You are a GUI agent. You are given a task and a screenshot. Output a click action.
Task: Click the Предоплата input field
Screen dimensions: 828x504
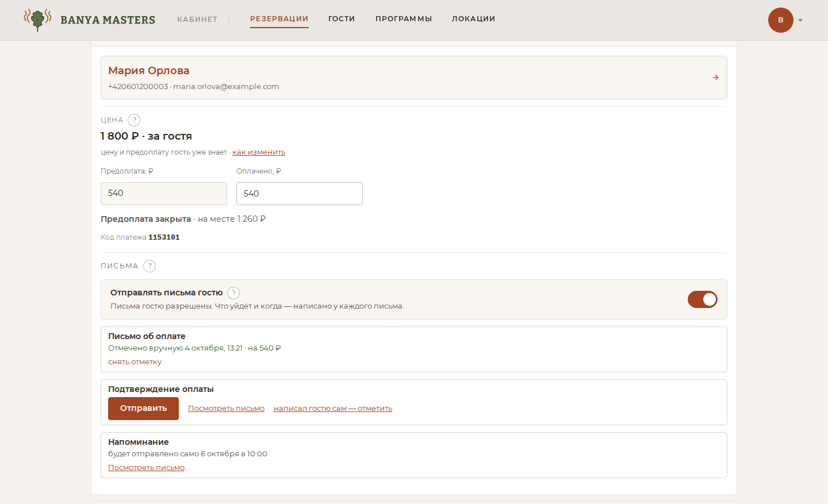coord(164,194)
